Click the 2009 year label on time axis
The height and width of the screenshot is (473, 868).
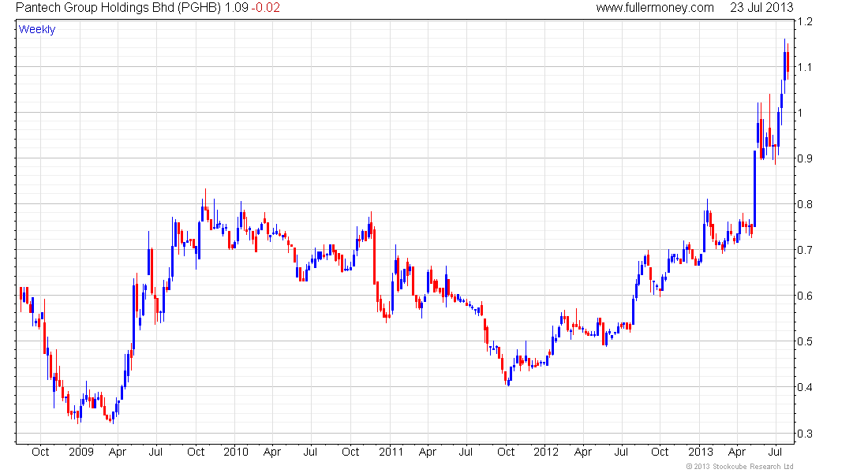click(80, 452)
